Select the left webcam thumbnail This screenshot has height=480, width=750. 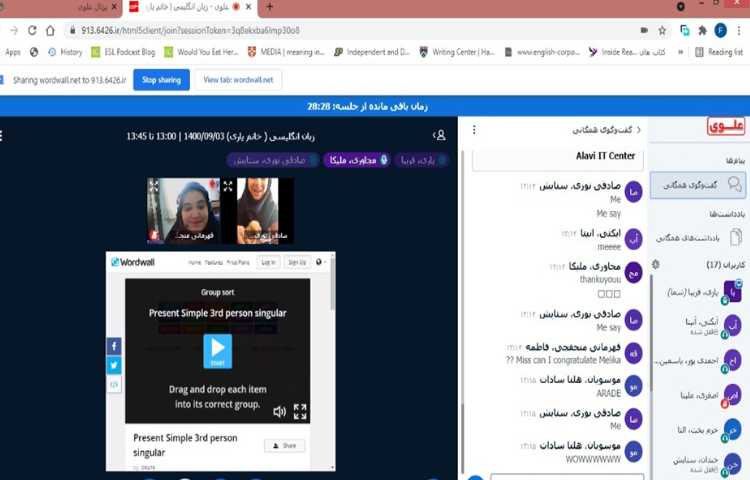183,210
